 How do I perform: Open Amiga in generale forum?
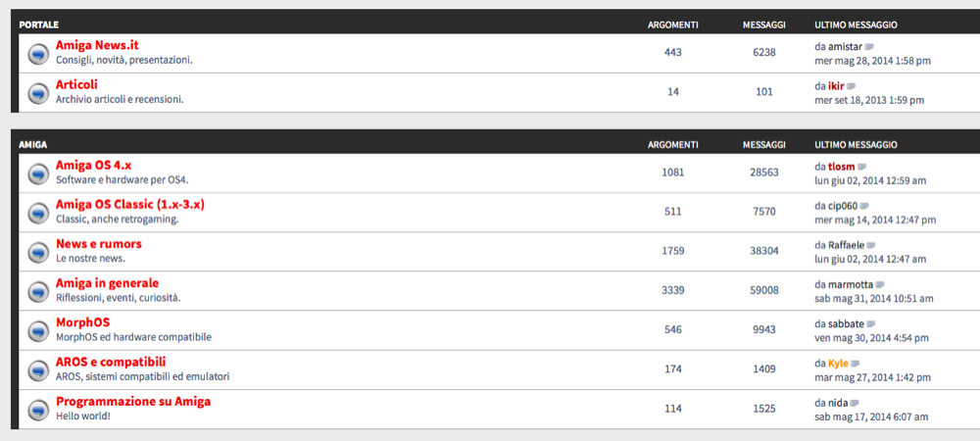pyautogui.click(x=107, y=283)
